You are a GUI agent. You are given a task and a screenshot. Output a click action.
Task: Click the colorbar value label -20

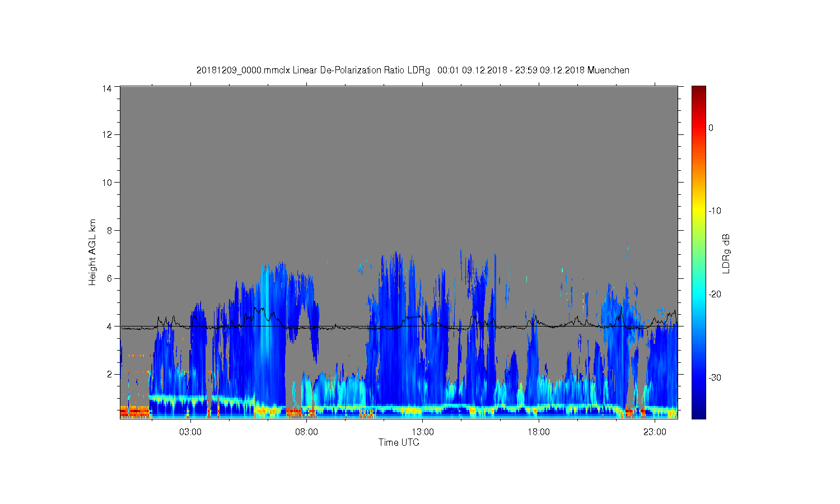click(715, 295)
